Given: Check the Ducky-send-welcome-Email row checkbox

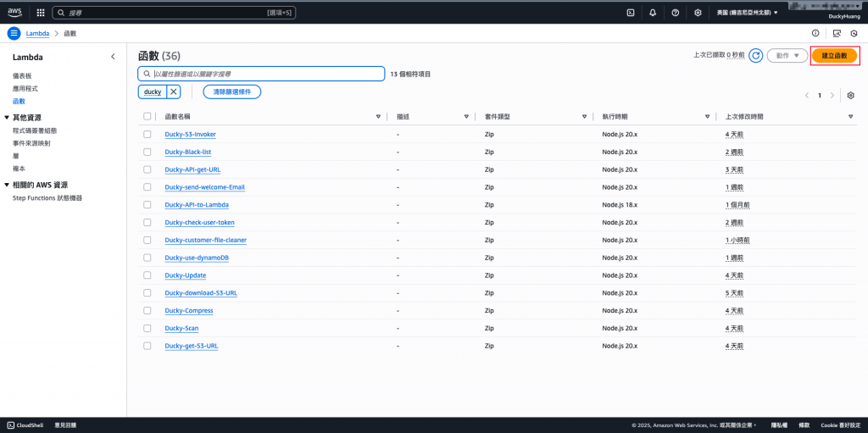Looking at the screenshot, I should point(147,187).
